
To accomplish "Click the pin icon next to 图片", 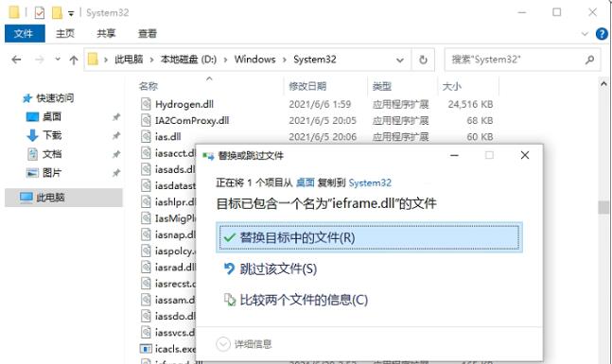I will tap(116, 173).
